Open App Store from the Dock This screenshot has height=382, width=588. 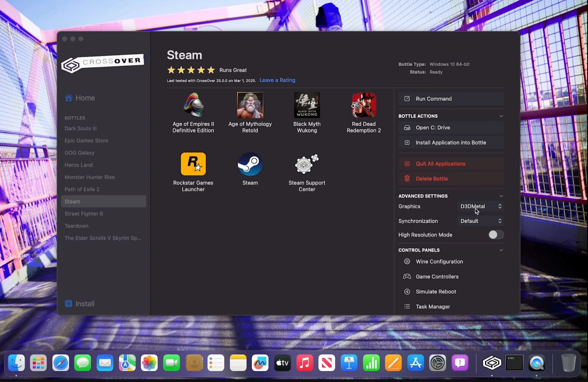(416, 363)
